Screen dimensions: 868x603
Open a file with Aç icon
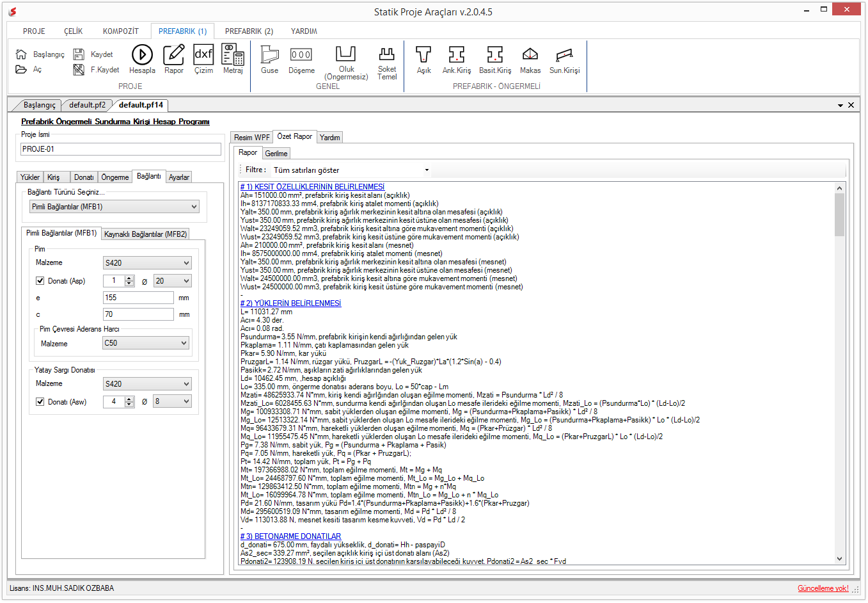(x=21, y=69)
